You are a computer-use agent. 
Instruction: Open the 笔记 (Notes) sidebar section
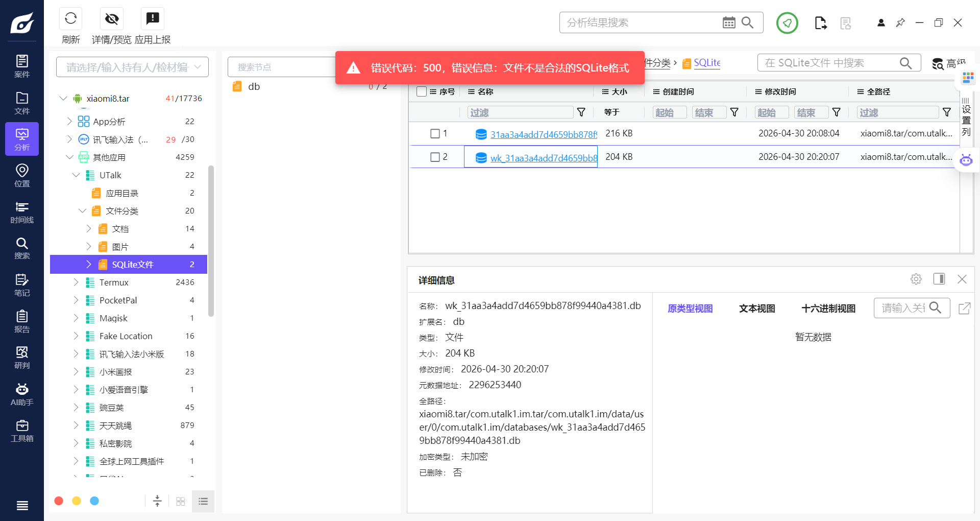(22, 285)
